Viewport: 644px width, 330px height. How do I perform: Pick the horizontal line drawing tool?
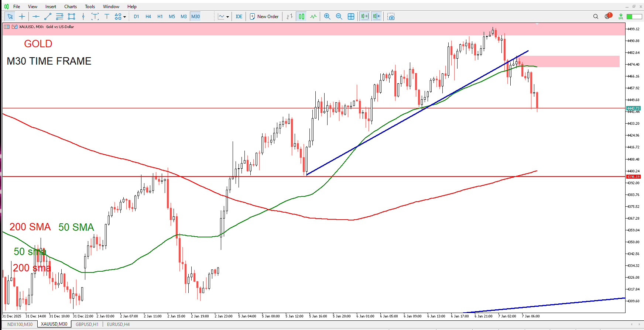pyautogui.click(x=36, y=16)
